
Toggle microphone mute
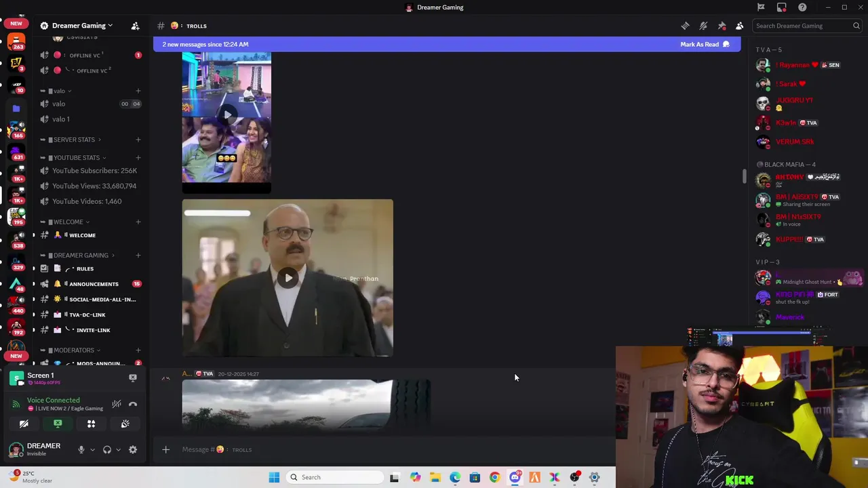[x=81, y=449]
